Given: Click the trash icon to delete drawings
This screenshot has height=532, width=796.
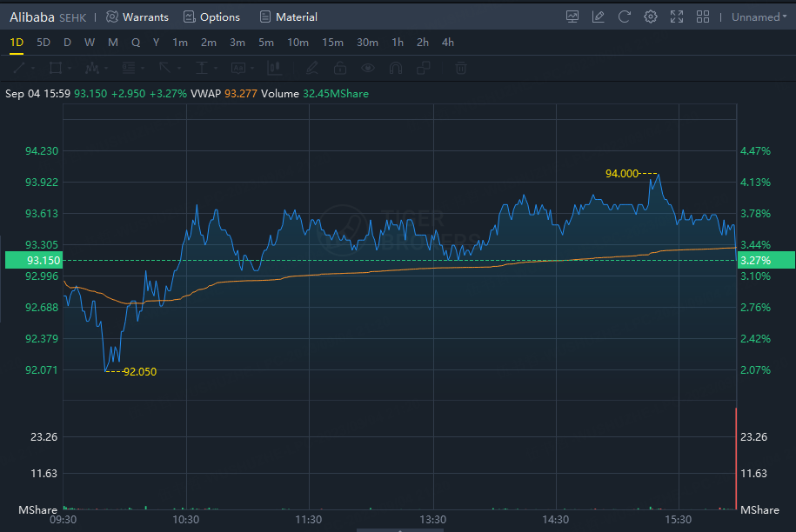Looking at the screenshot, I should (x=461, y=68).
